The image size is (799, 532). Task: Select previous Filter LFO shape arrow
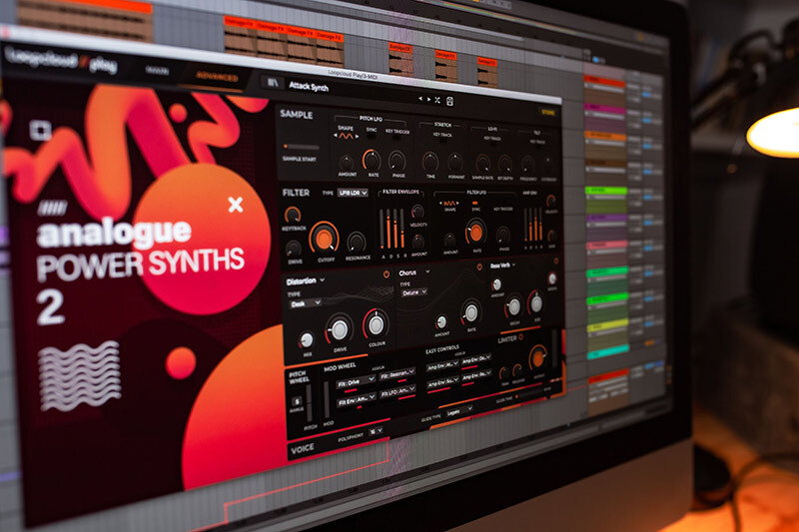point(441,203)
